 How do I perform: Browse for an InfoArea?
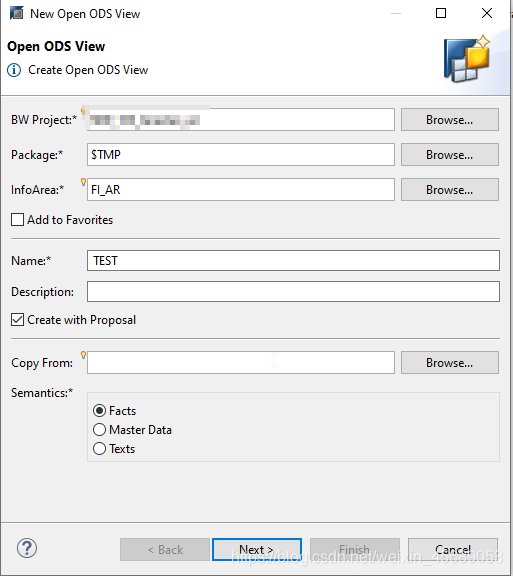[x=450, y=190]
